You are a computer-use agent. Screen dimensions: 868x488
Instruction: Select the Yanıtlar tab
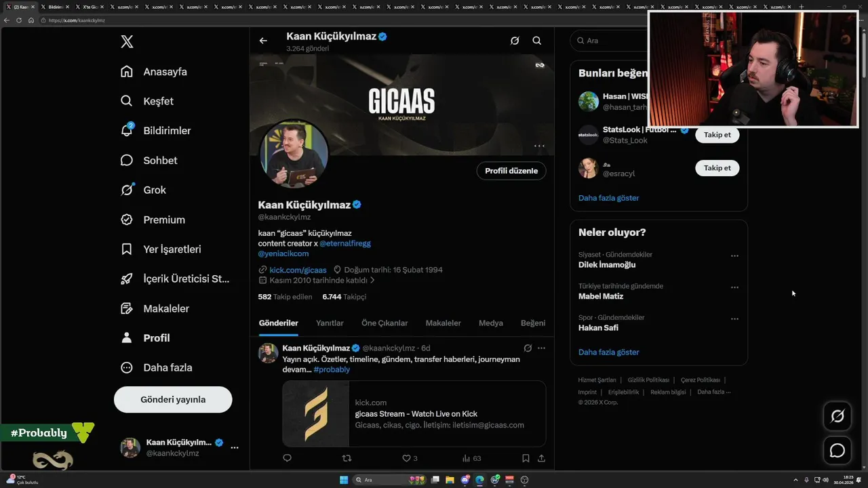tap(330, 323)
